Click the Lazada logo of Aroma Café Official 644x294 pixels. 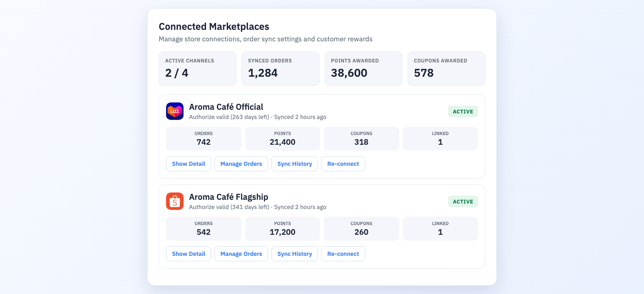pos(175,111)
